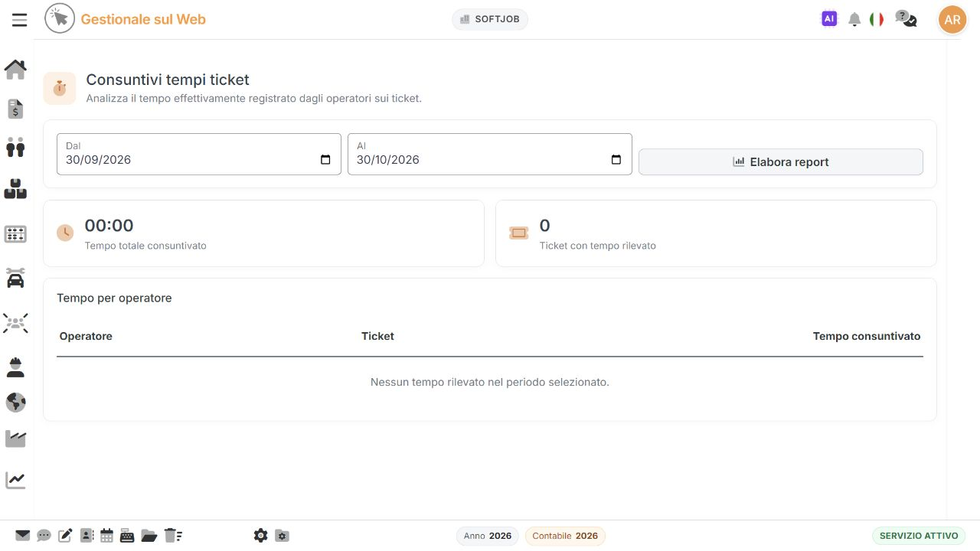Open the people group sidebar icon
This screenshot has width=980, height=551.
(15, 323)
